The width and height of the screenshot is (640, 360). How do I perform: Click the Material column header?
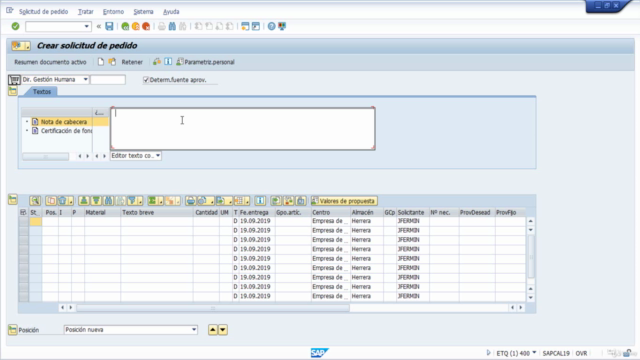pyautogui.click(x=102, y=212)
